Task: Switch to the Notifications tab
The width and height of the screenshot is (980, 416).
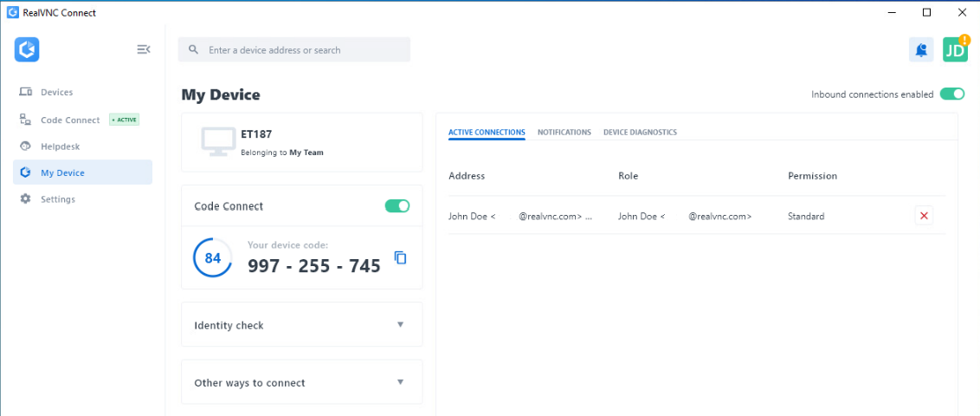Action: [564, 133]
